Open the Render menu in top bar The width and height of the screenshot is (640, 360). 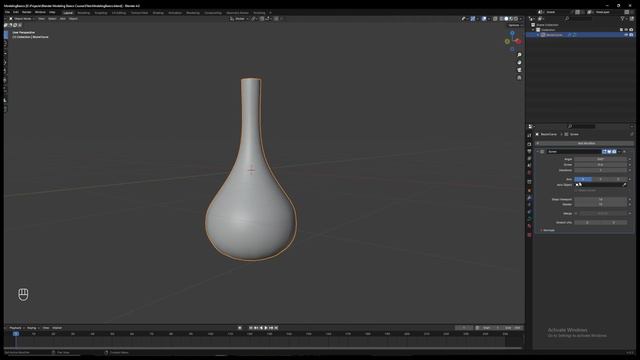pyautogui.click(x=27, y=12)
